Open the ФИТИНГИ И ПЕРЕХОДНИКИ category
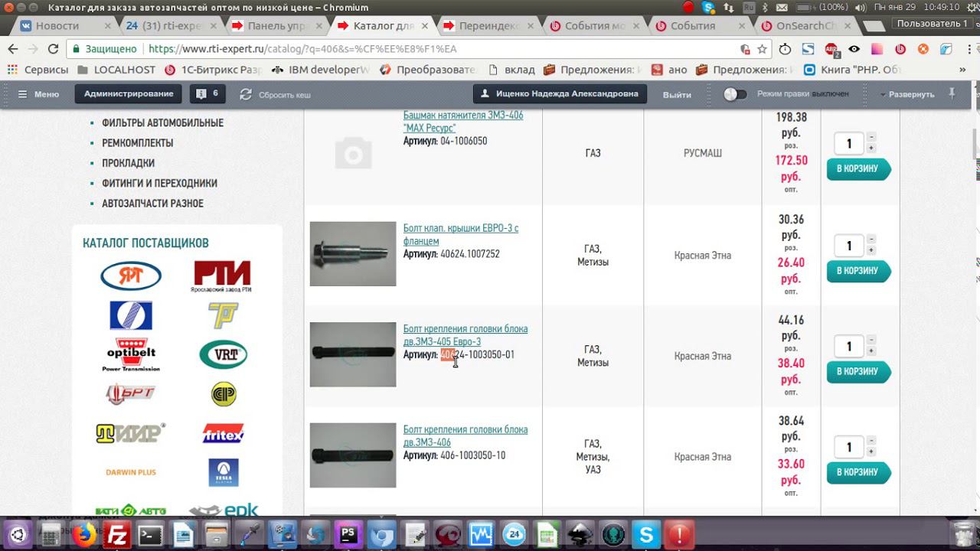Image resolution: width=980 pixels, height=551 pixels. tap(159, 184)
